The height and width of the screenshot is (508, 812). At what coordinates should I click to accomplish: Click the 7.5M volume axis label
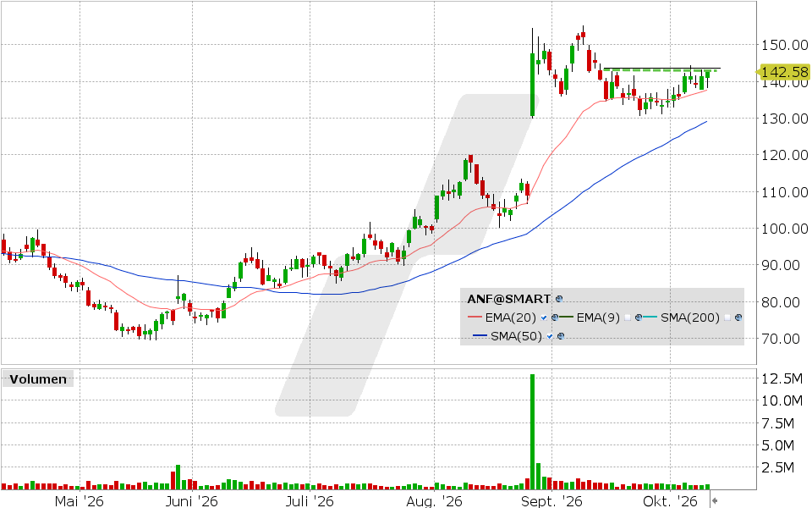(x=778, y=423)
